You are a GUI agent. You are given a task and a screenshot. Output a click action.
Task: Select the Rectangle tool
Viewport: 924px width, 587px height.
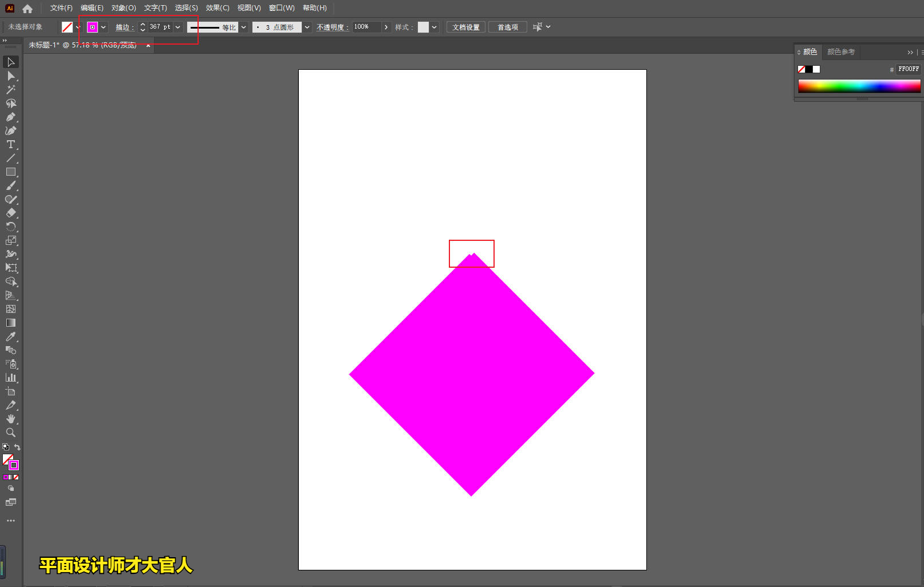tap(10, 172)
